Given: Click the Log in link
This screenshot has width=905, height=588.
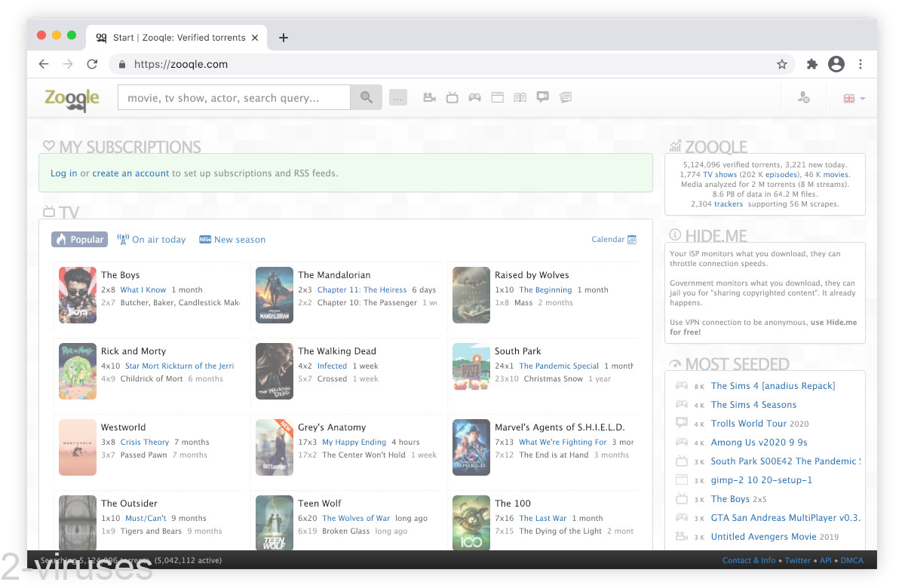Looking at the screenshot, I should click(63, 173).
